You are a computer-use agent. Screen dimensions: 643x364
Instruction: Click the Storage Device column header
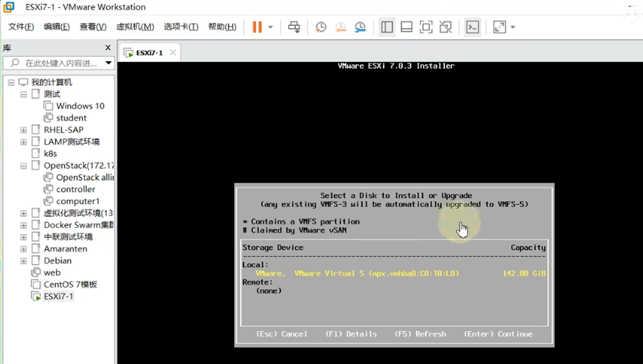(273, 248)
